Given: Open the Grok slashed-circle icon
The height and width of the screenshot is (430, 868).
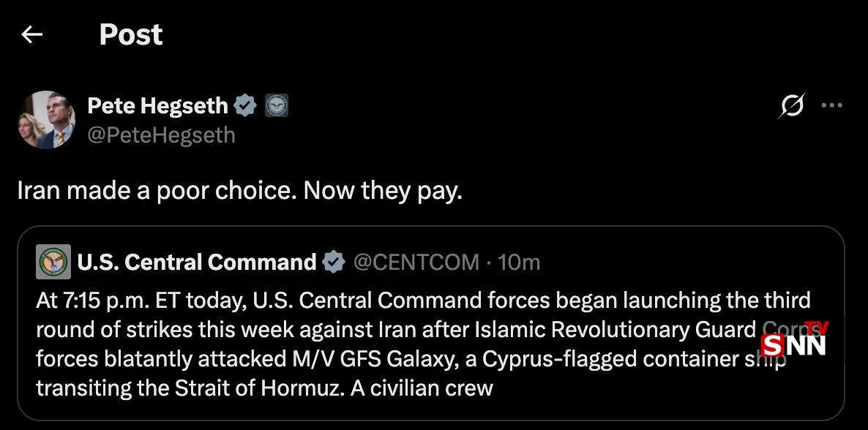Looking at the screenshot, I should pyautogui.click(x=792, y=105).
